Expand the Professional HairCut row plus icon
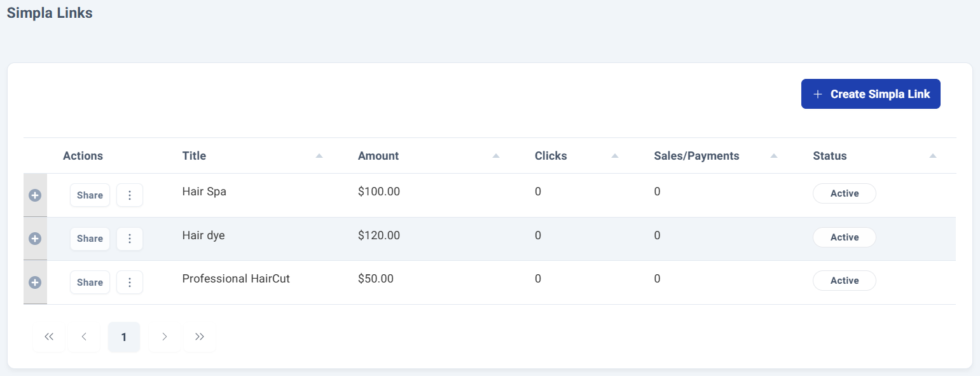Image resolution: width=980 pixels, height=376 pixels. (x=35, y=282)
